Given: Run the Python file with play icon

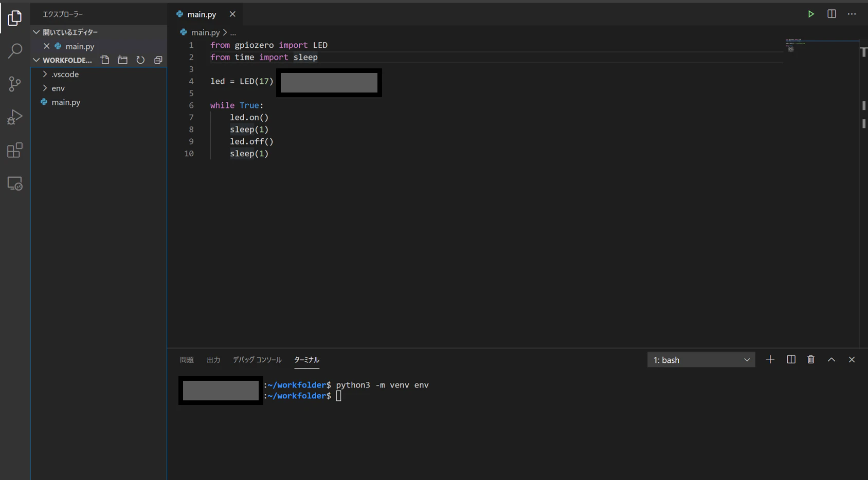Looking at the screenshot, I should pyautogui.click(x=811, y=14).
